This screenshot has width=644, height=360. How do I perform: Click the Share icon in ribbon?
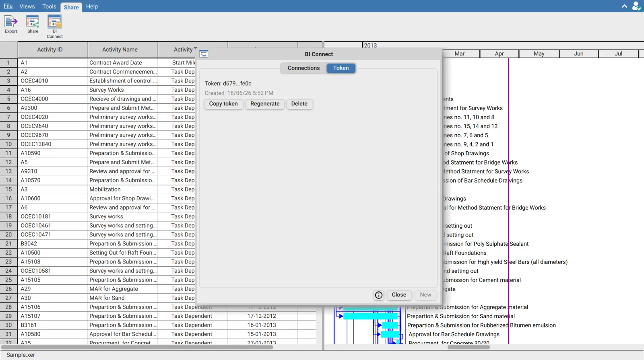(x=33, y=24)
